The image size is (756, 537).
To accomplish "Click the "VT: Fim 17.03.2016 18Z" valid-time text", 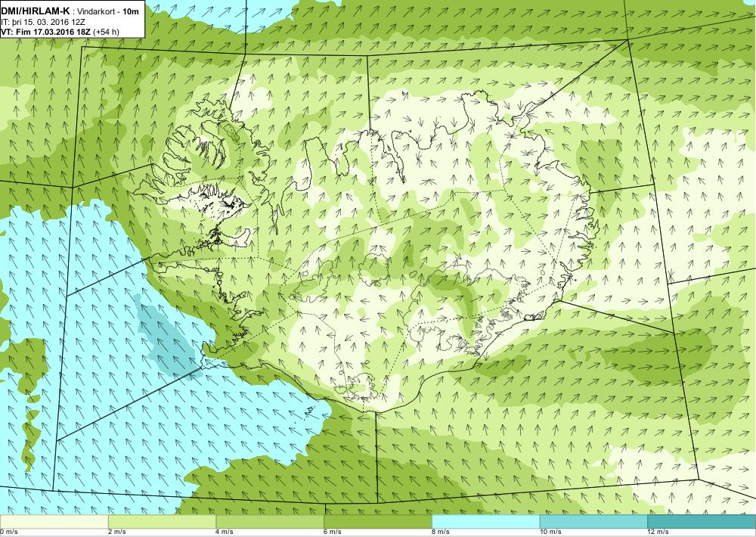I will pyautogui.click(x=46, y=33).
